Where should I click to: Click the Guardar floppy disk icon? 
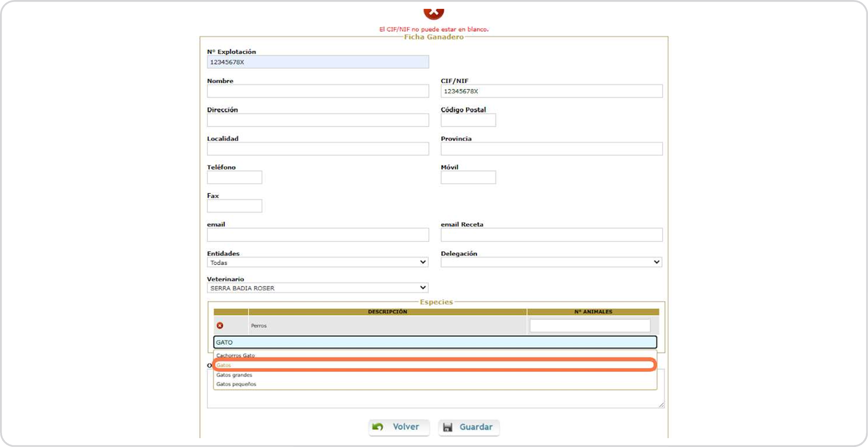448,427
